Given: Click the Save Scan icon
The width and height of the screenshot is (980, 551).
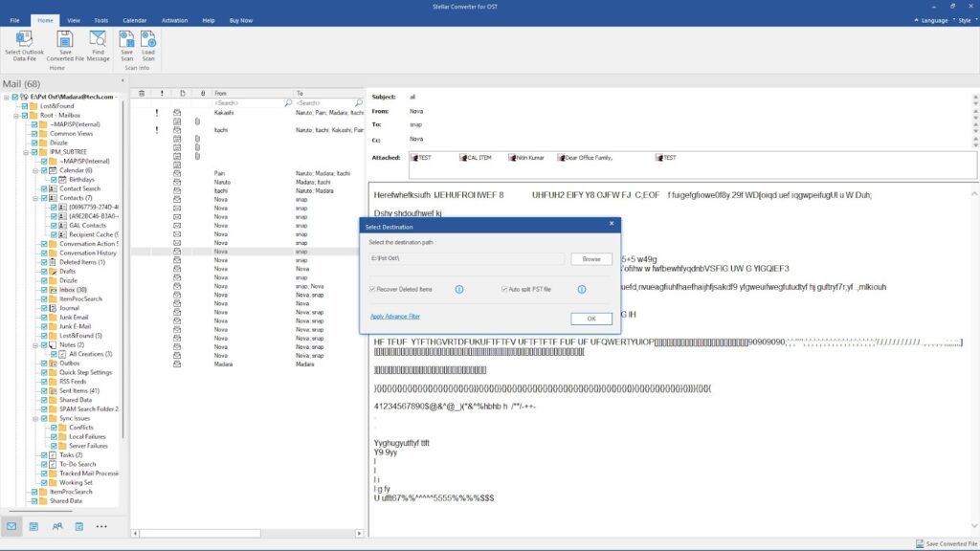Looking at the screenshot, I should 126,39.
